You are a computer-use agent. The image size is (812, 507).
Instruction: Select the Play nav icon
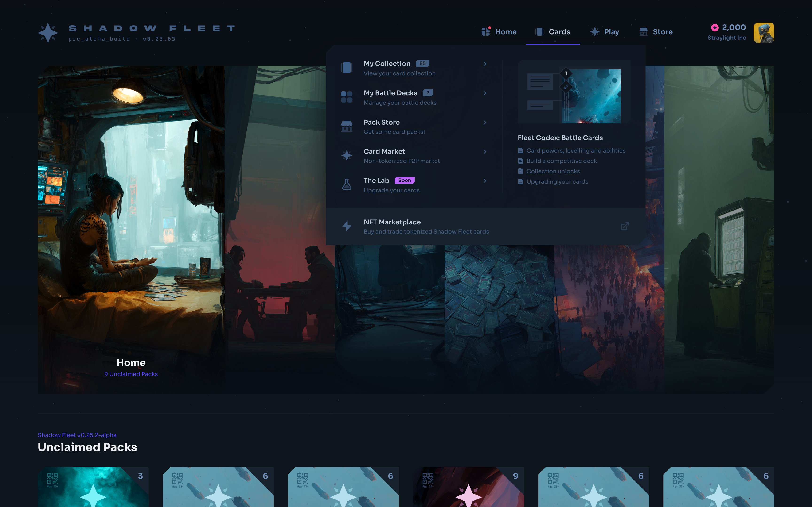(x=595, y=31)
